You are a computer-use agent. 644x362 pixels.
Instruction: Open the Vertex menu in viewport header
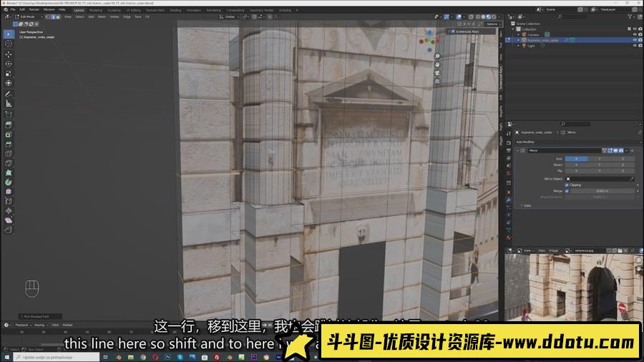pos(114,17)
